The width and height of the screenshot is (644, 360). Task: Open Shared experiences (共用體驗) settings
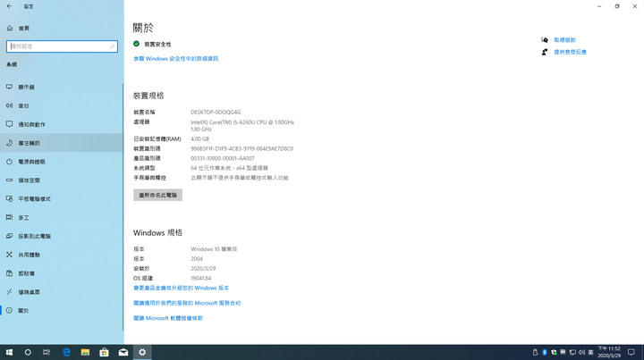tap(62, 255)
